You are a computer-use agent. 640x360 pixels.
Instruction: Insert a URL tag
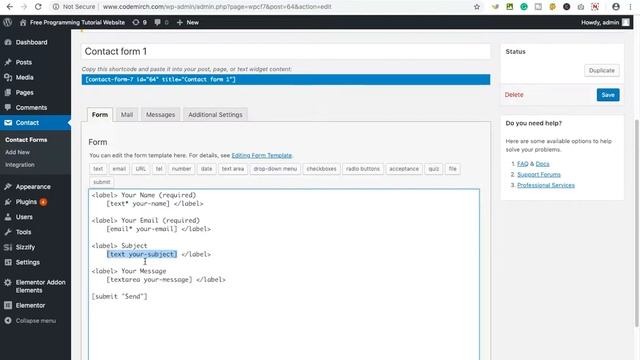tap(141, 169)
